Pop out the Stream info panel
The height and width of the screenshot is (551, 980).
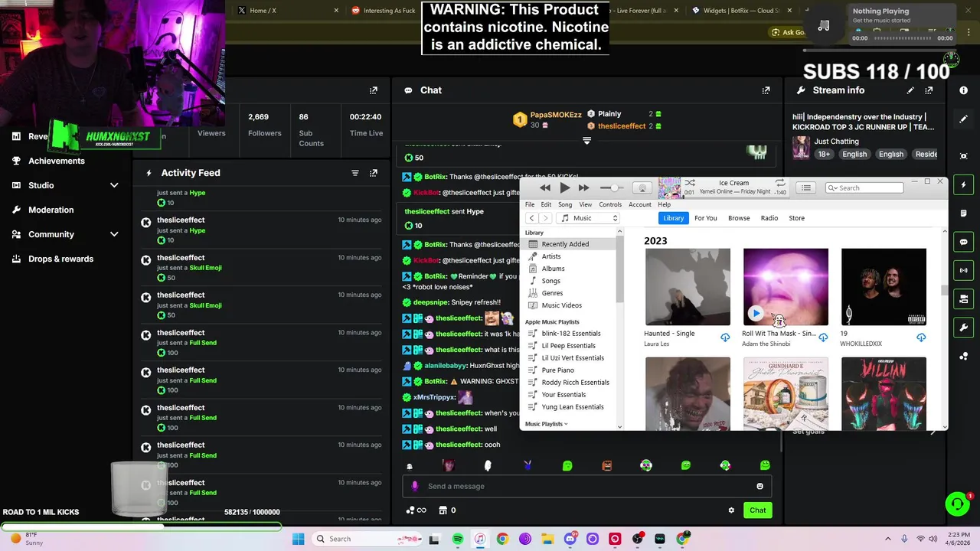coord(929,90)
